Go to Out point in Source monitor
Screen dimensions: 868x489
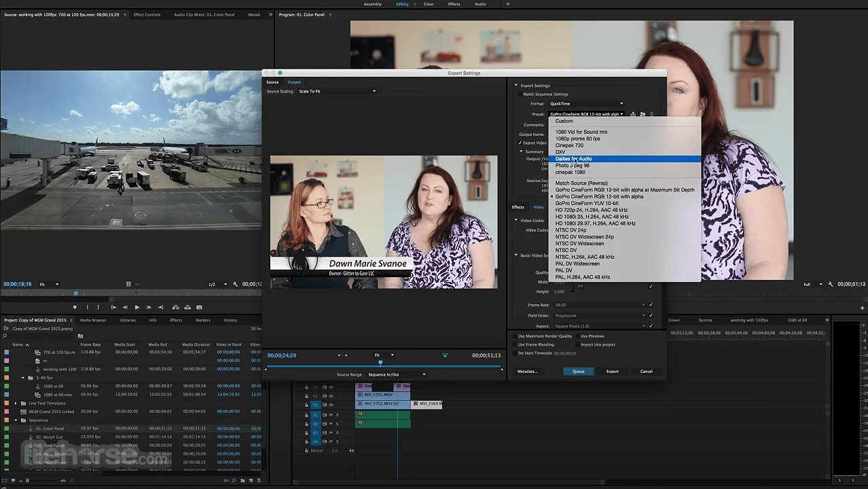[x=160, y=307]
